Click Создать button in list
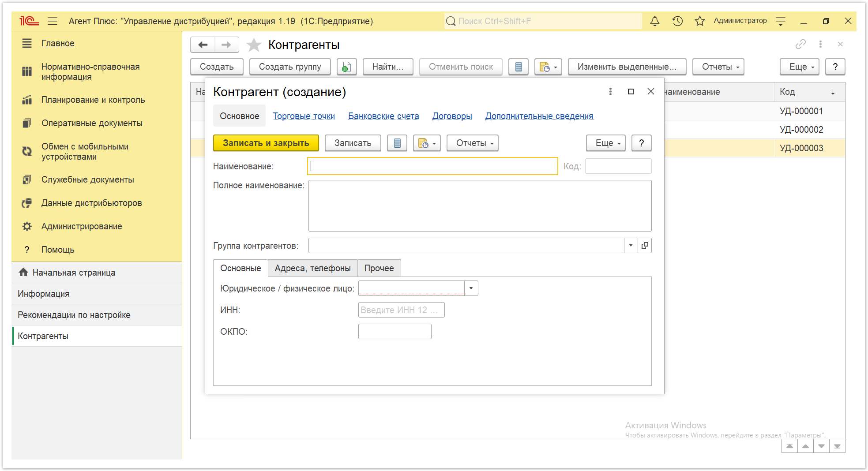Image resolution: width=868 pixels, height=471 pixels. pyautogui.click(x=217, y=67)
